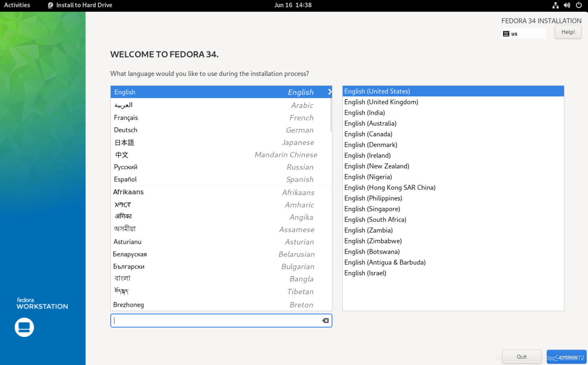Select the Afrikaans language row
The width and height of the screenshot is (588, 365).
pos(221,192)
